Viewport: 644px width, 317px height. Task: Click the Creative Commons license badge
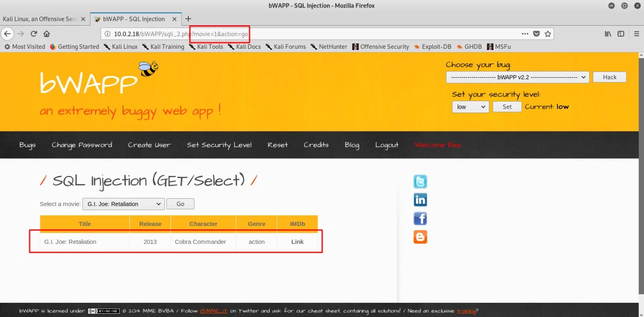(x=104, y=311)
